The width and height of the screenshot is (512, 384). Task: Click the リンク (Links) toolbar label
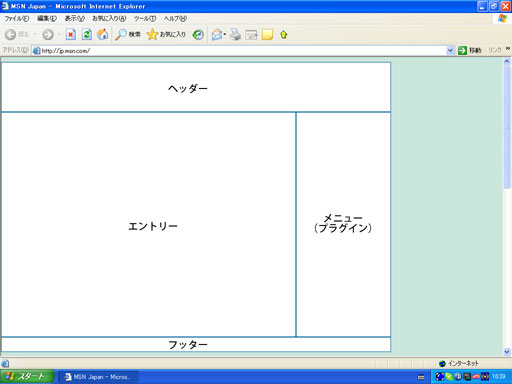coord(495,50)
